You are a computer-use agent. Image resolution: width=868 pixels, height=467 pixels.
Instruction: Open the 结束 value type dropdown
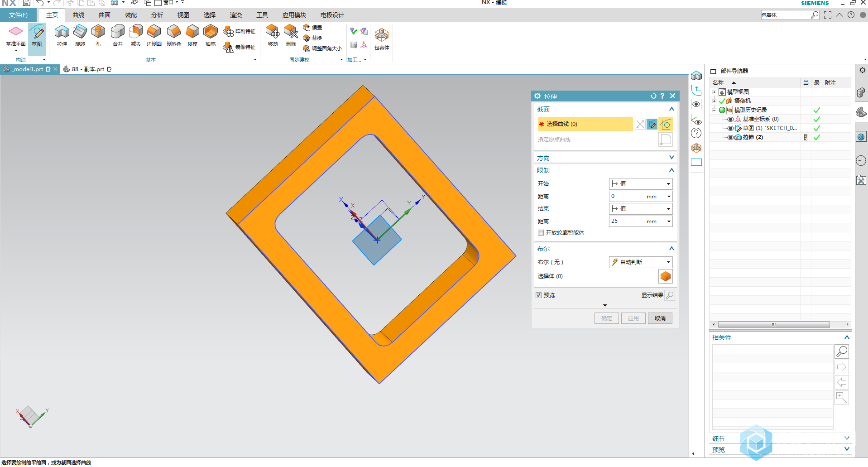[641, 209]
